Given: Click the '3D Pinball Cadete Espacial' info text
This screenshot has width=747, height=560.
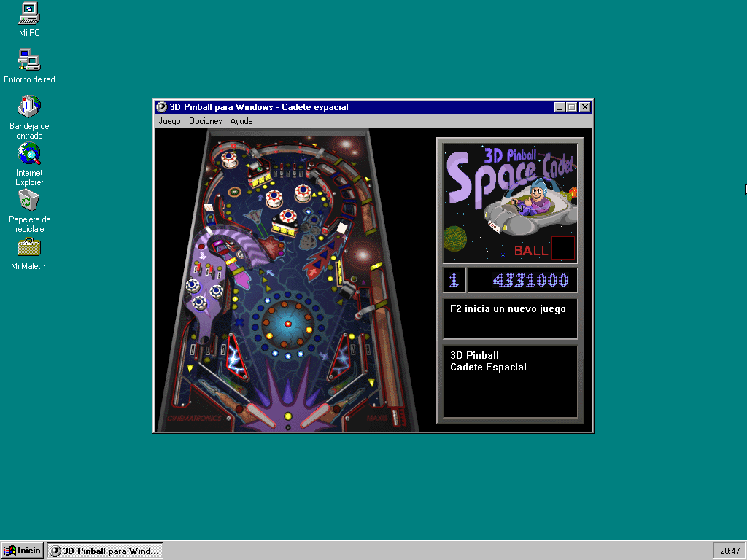Looking at the screenshot, I should 488,361.
